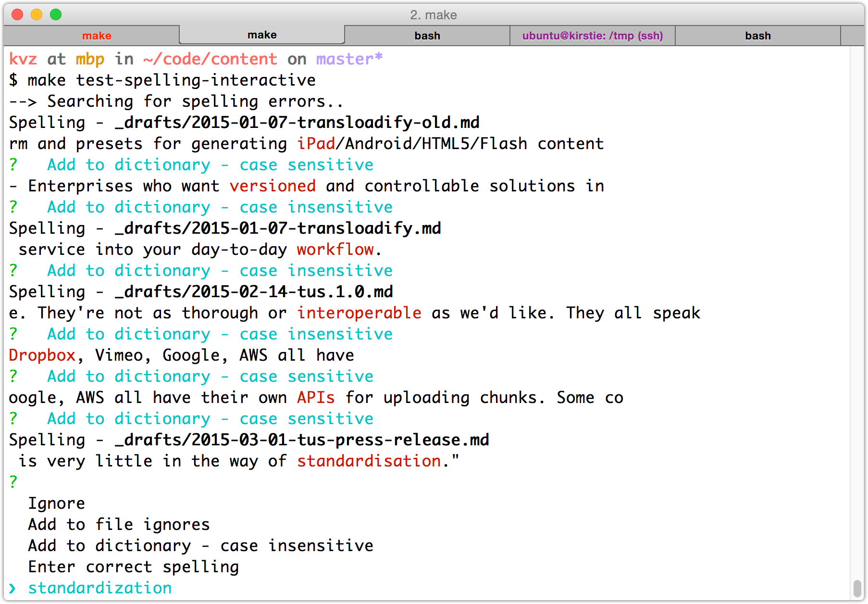Switch to the bash tab right of the ssh tab

click(x=757, y=36)
